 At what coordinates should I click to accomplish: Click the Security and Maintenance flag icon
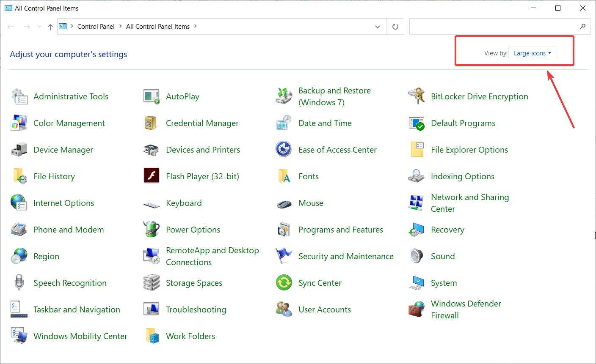284,256
